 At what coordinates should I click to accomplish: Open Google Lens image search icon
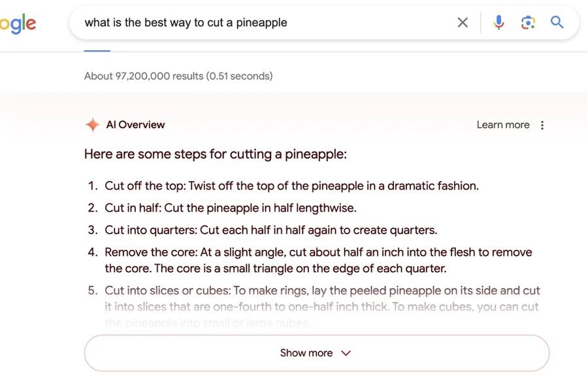coord(528,22)
